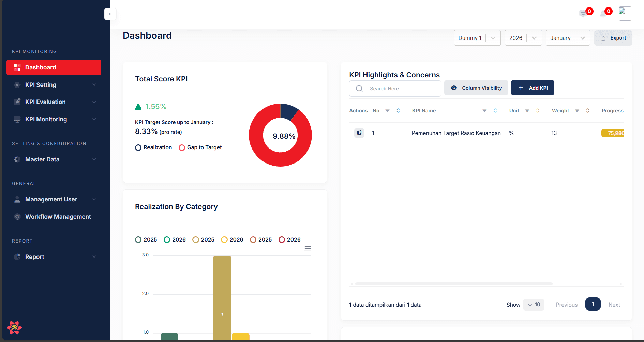Click the messages chat icon

583,13
